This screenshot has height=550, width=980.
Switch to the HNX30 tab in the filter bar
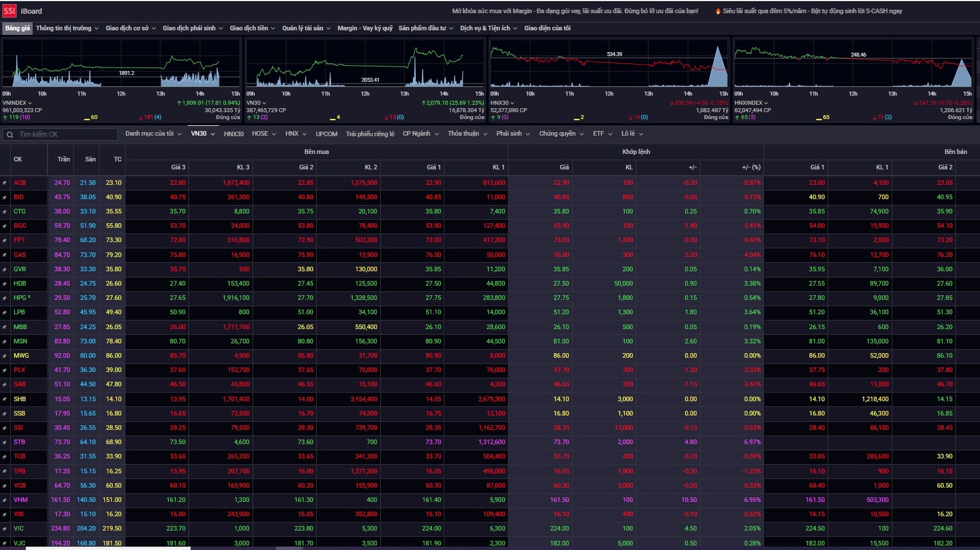(x=234, y=134)
